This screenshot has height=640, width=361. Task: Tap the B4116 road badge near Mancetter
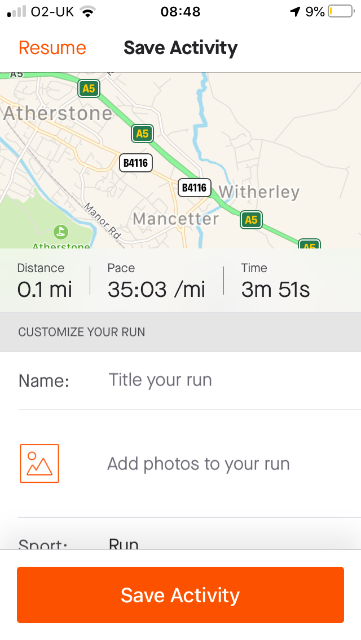(x=194, y=187)
